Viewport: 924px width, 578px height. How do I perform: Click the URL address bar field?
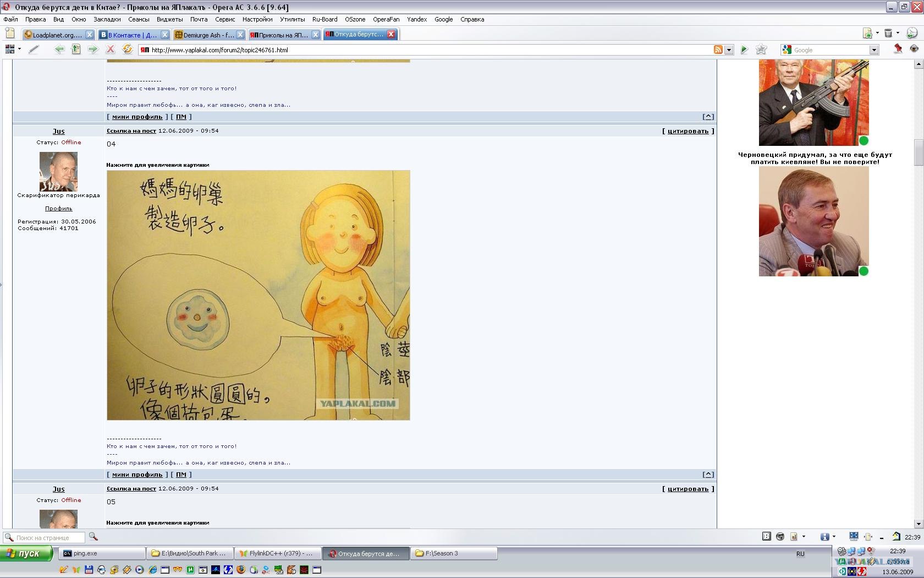click(x=432, y=50)
